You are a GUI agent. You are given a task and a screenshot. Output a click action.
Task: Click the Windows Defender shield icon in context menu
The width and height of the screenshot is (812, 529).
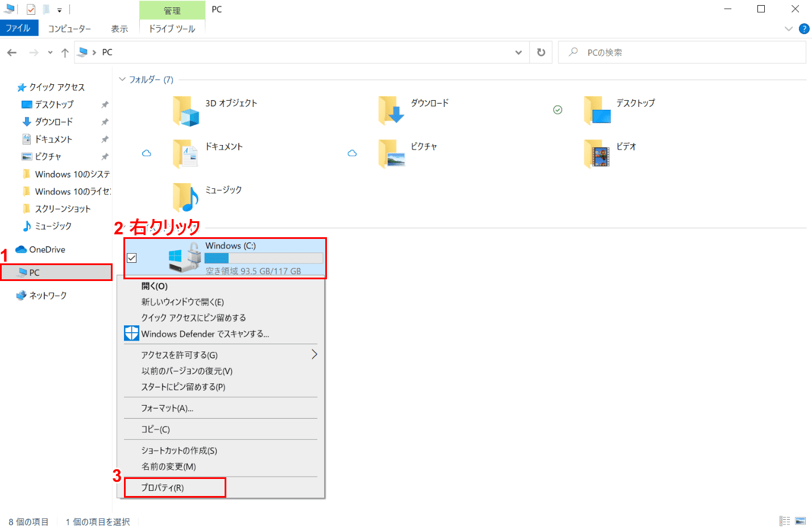(x=131, y=333)
